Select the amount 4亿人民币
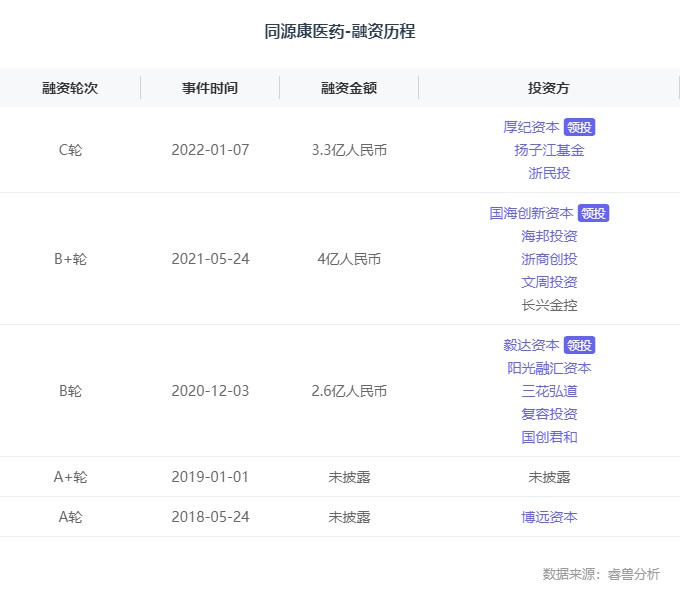 point(349,259)
